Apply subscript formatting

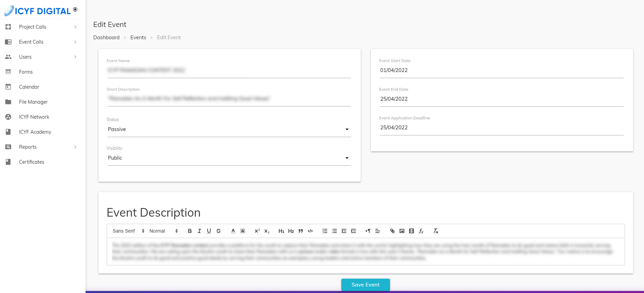click(x=267, y=231)
